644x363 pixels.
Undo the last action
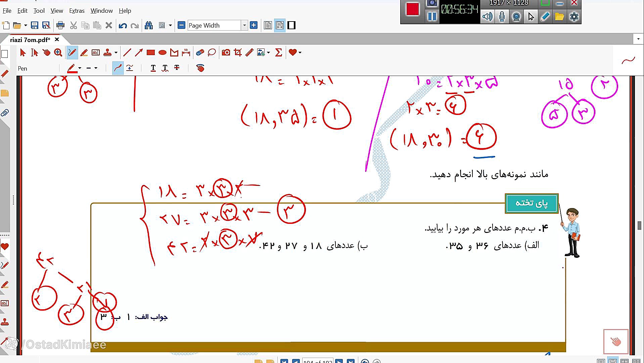pos(123,25)
